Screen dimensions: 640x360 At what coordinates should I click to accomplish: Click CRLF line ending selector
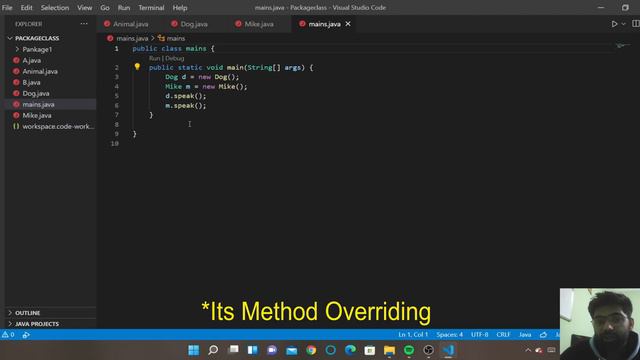pos(503,335)
